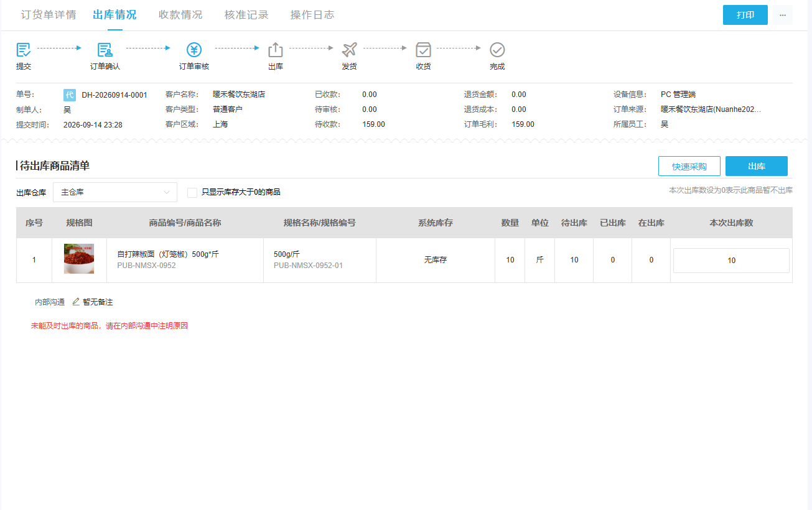Image resolution: width=812 pixels, height=510 pixels.
Task: Click the 完成 checkmark step icon
Action: (x=497, y=50)
